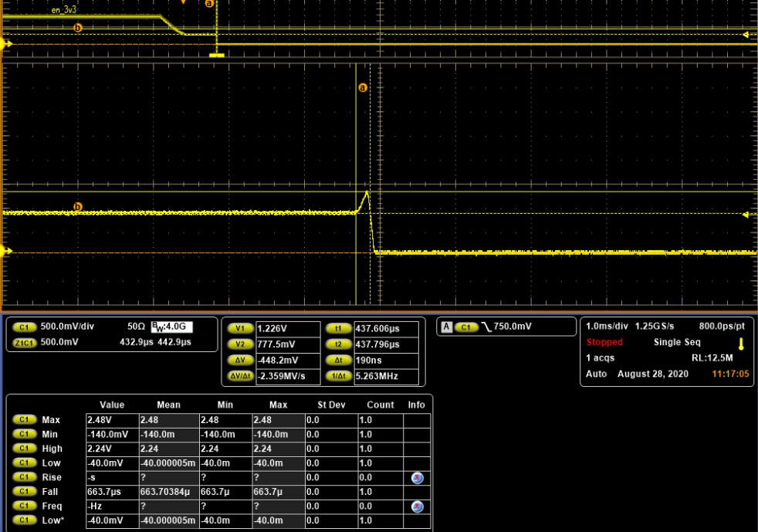The width and height of the screenshot is (758, 532).
Task: Click the Stopped acquisition status
Action: pyautogui.click(x=604, y=342)
